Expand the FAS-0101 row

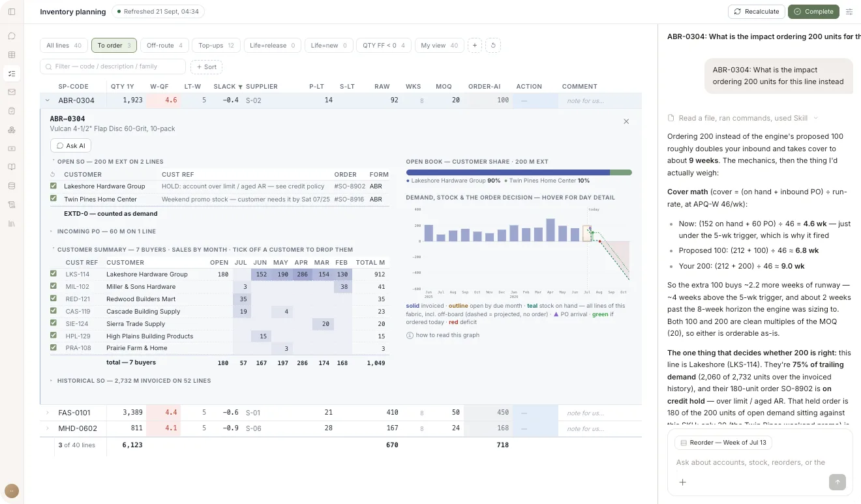48,413
